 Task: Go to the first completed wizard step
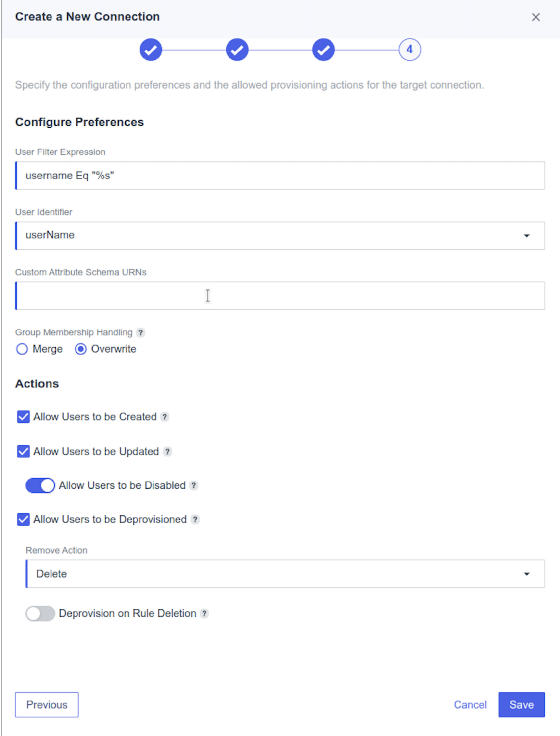151,50
